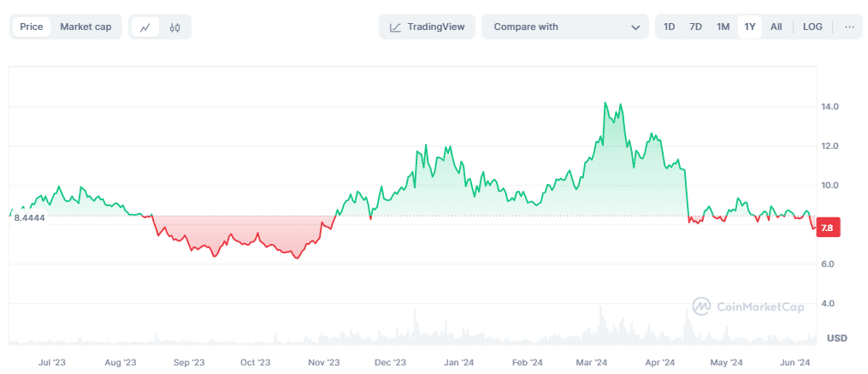The width and height of the screenshot is (868, 374).
Task: Toggle LOG scale on the chart
Action: click(812, 27)
